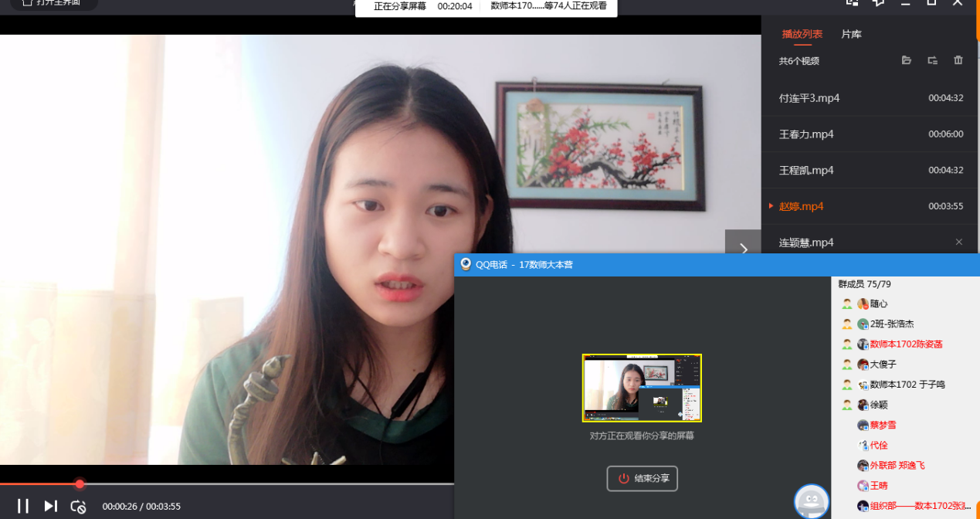Screen dimensions: 980x519
Task: Play 王春力.mp4 from playlist
Action: coord(806,134)
